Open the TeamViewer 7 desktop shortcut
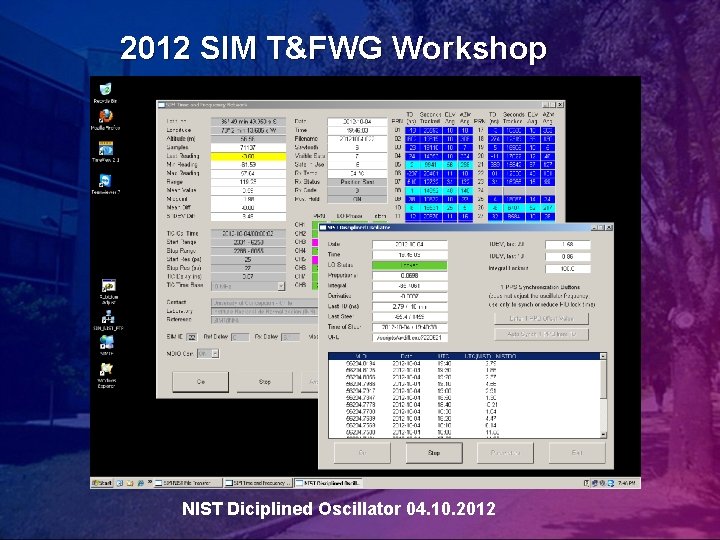Screen dimensions: 720x540 105,184
